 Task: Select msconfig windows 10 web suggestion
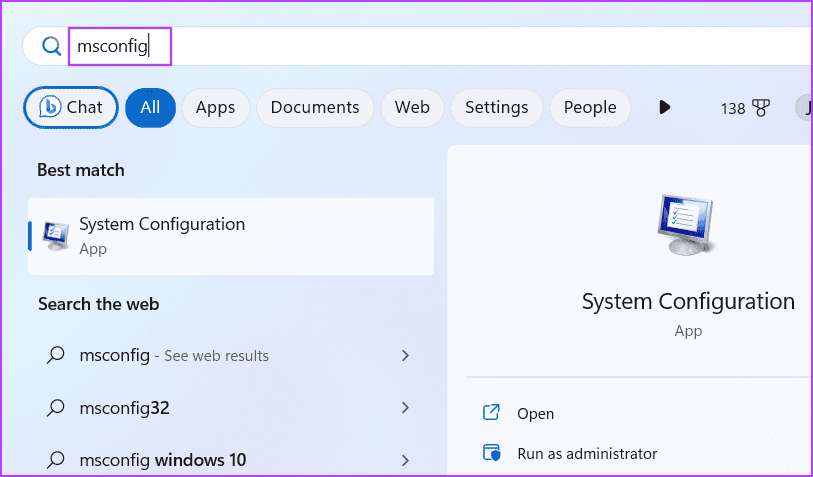[231, 460]
